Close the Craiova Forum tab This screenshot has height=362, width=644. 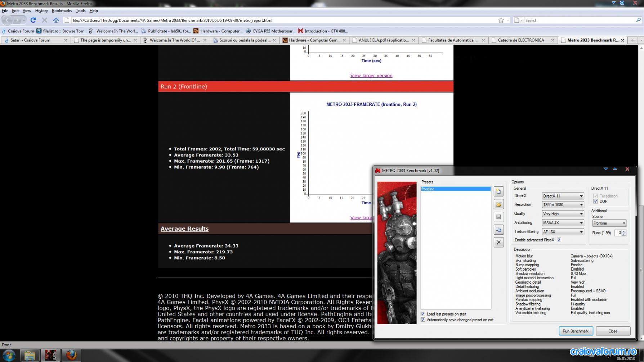click(x=66, y=40)
